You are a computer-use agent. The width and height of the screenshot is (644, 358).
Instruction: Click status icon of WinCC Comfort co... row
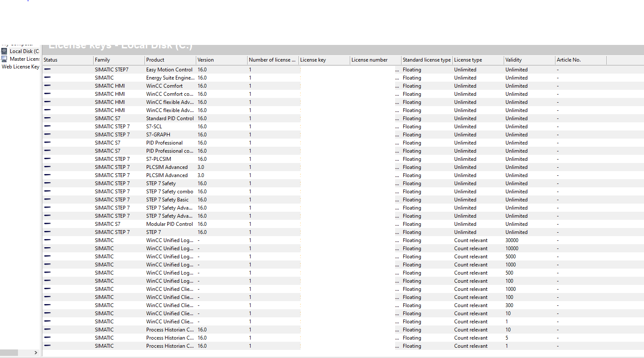pyautogui.click(x=47, y=94)
